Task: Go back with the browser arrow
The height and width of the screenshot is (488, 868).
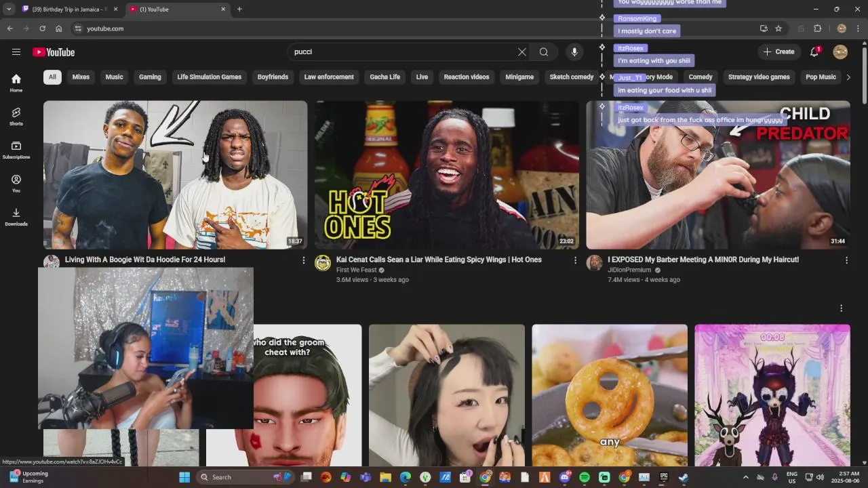Action: tap(9, 28)
